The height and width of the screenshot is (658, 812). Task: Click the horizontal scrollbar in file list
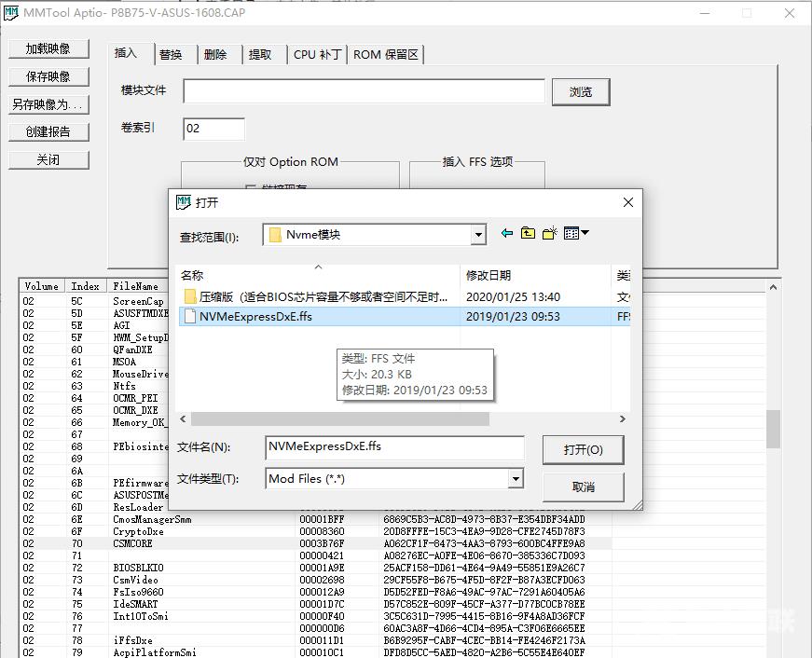tap(340, 418)
